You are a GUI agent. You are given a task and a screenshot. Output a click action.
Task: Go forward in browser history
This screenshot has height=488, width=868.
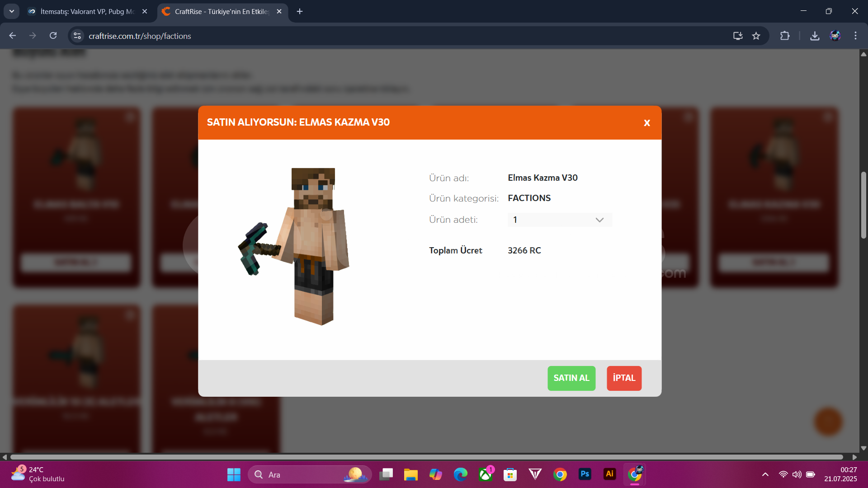coord(33,36)
